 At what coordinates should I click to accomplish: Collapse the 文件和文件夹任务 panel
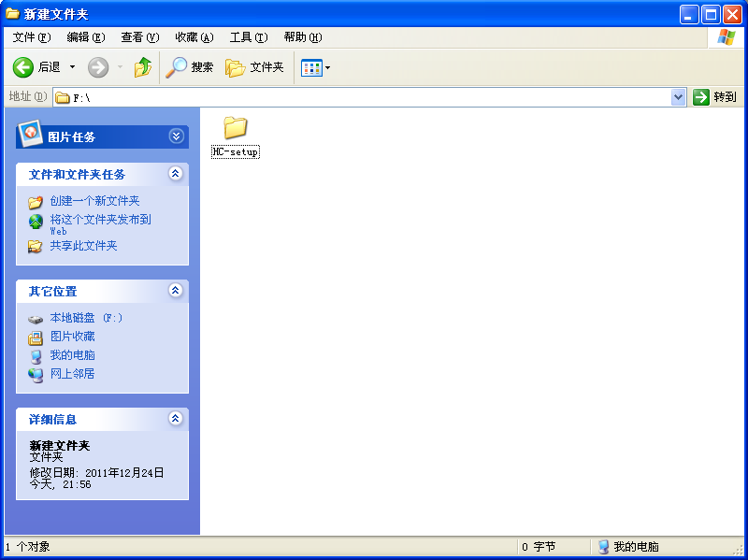pyautogui.click(x=175, y=174)
